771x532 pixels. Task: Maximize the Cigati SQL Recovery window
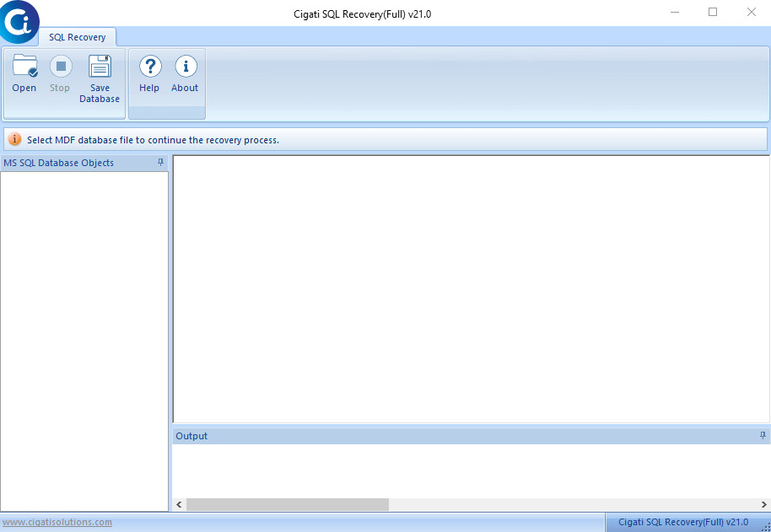click(x=713, y=13)
